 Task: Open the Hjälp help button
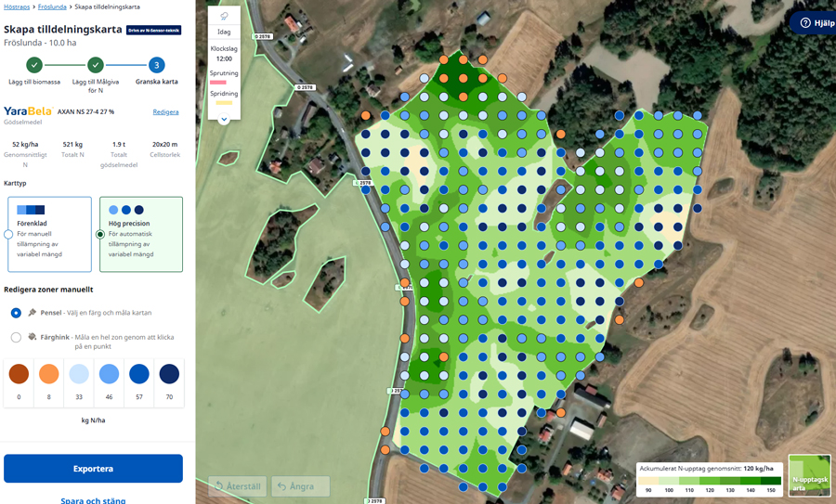(811, 23)
